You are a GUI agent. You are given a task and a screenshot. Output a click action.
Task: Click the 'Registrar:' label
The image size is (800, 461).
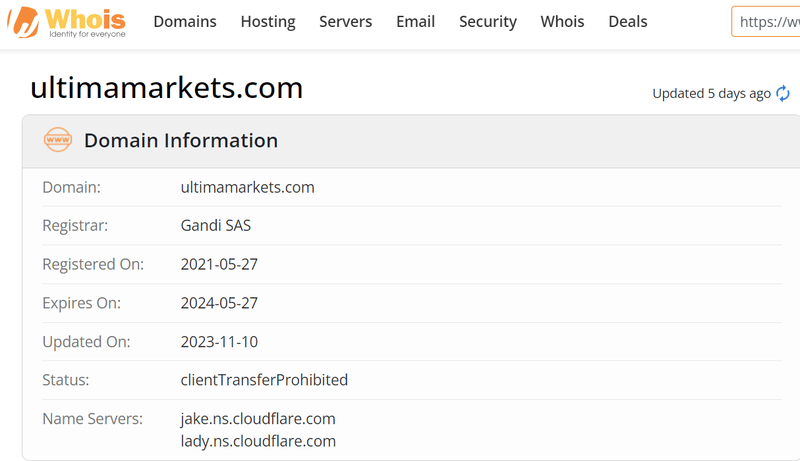pos(75,225)
